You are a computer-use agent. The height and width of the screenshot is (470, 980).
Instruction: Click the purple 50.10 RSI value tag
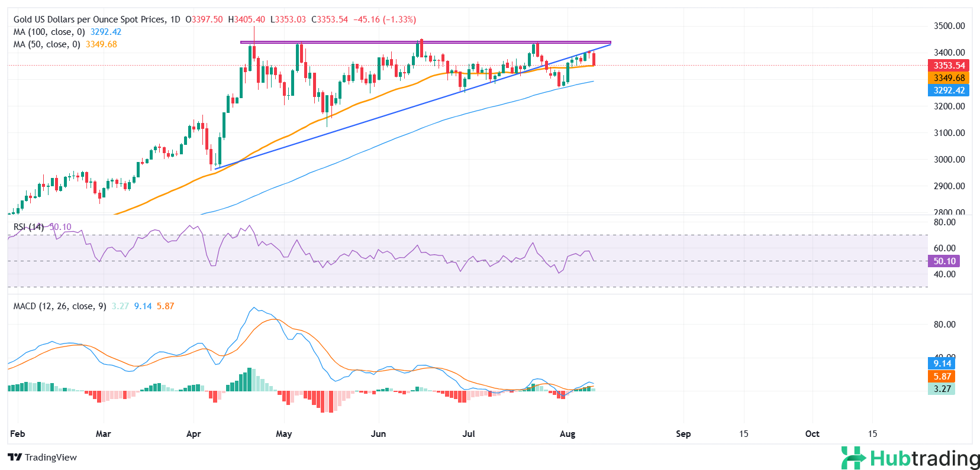[944, 261]
